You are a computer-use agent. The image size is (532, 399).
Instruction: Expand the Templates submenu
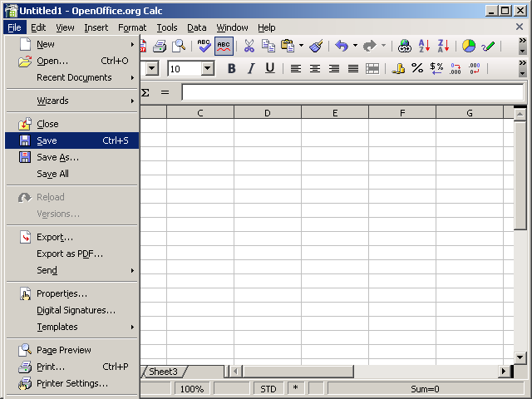coord(72,327)
